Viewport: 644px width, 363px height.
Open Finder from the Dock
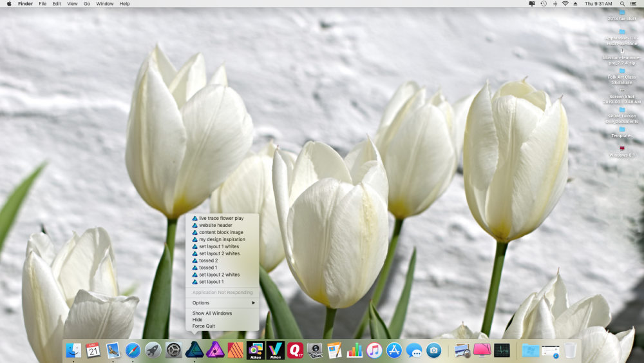[x=73, y=351]
